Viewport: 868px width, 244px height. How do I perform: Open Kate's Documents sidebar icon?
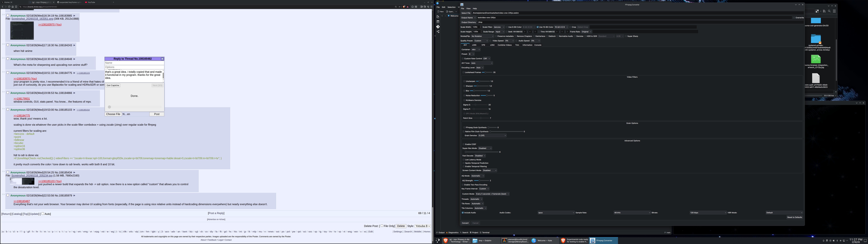(438, 16)
